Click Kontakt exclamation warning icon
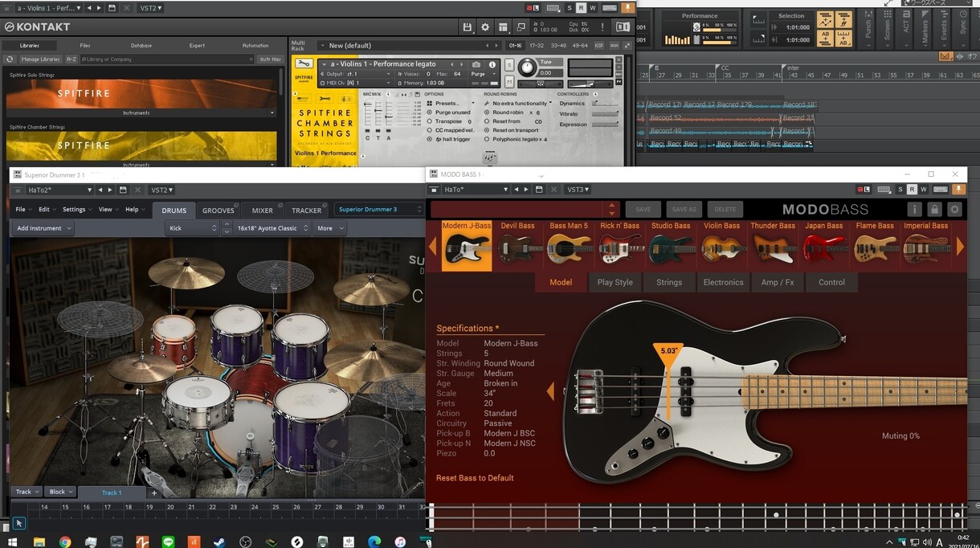The width and height of the screenshot is (980, 548). [x=602, y=27]
